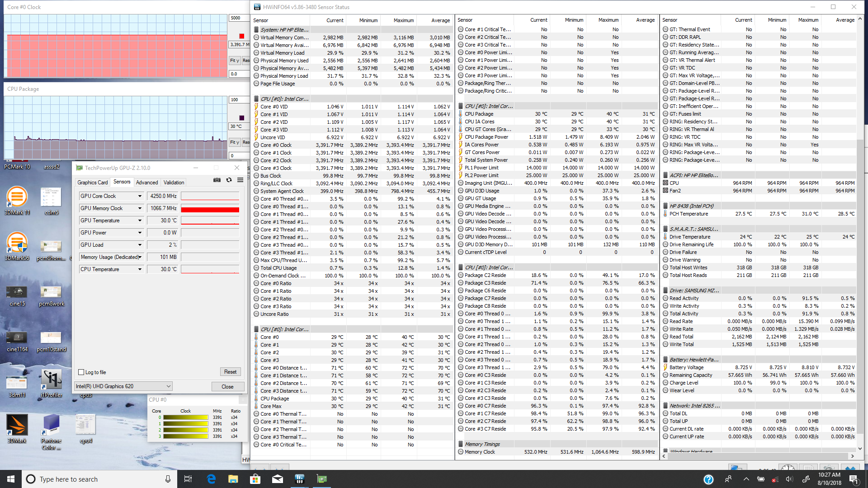
Task: Expand the GPU Core Clock dropdown
Action: coord(140,196)
